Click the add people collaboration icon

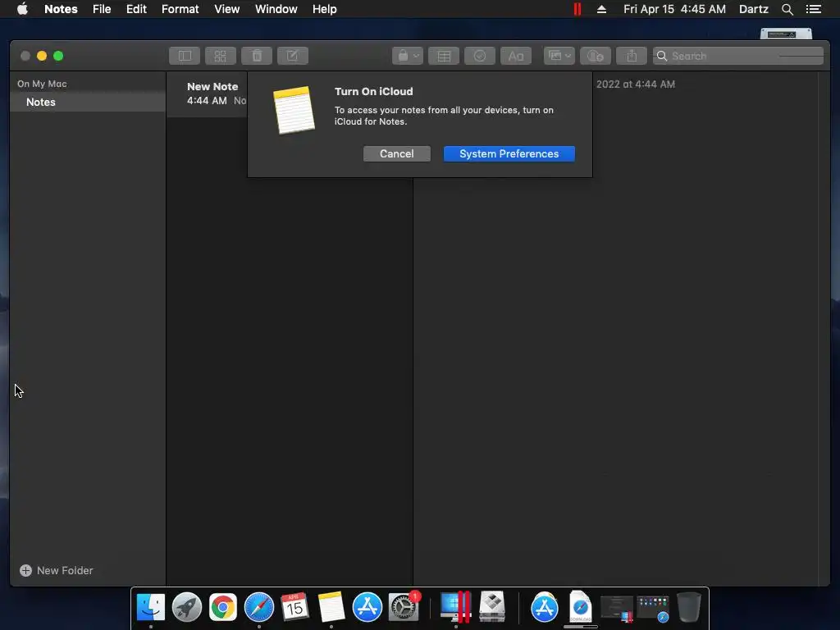click(x=596, y=56)
